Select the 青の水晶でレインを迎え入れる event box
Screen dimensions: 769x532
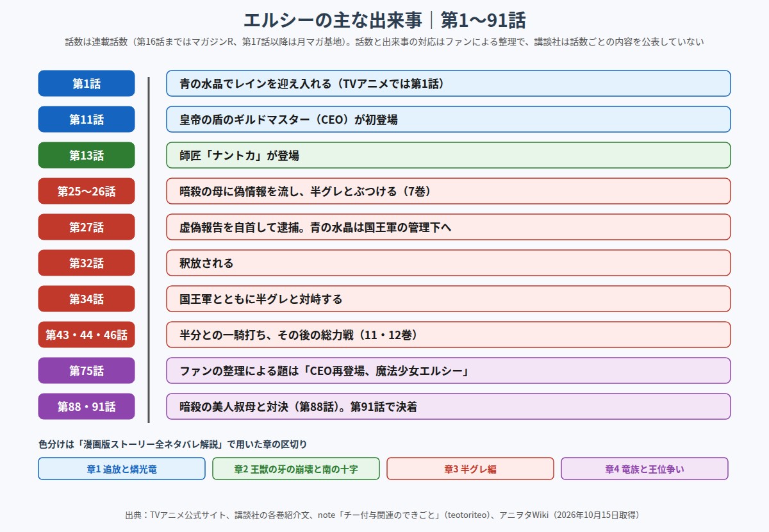449,83
